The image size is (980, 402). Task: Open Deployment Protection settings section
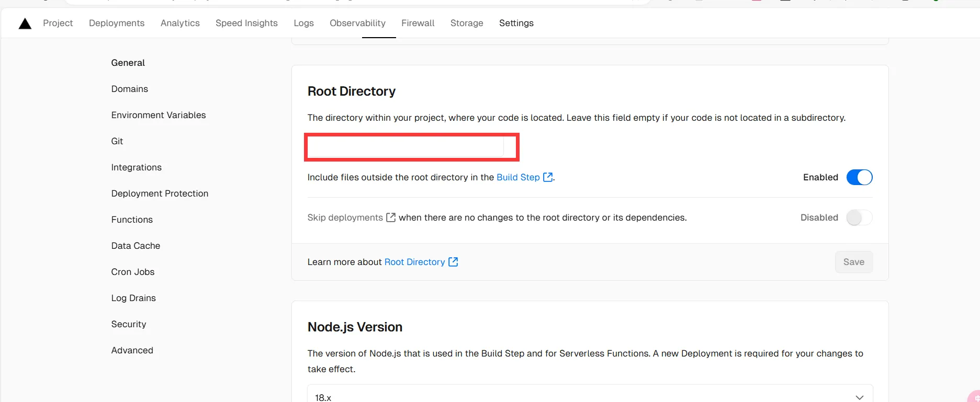pos(160,193)
